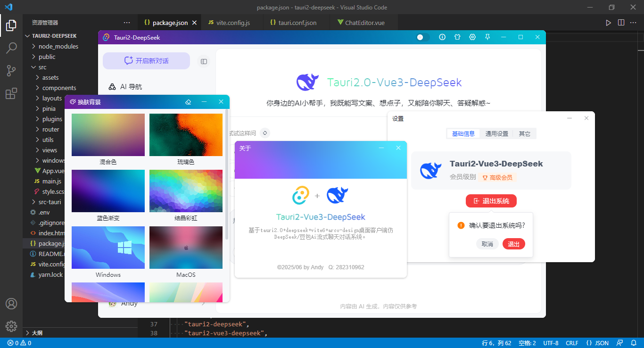
Task: Click the info icon on the Tauri-DeepSeek title bar
Action: [x=442, y=37]
